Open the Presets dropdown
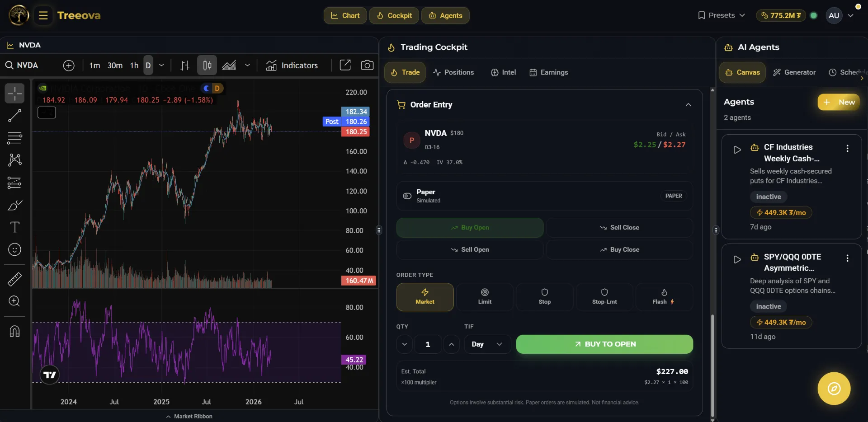Screen dimensions: 868x422 [x=721, y=15]
